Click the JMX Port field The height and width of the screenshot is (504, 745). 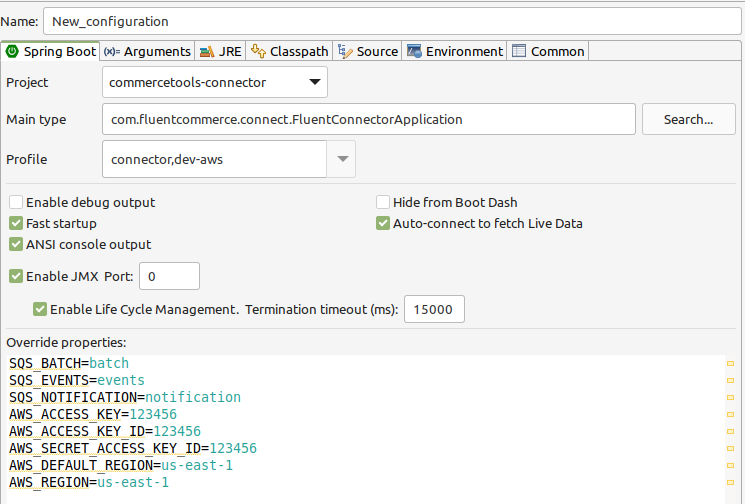click(170, 275)
